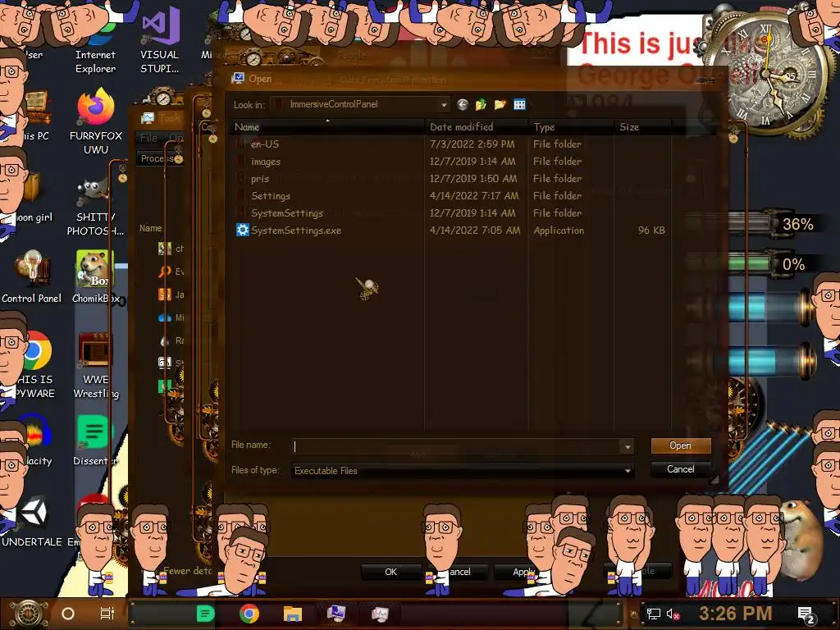Go back to the last folder visited
Viewport: 840px width, 630px height.
click(x=463, y=104)
